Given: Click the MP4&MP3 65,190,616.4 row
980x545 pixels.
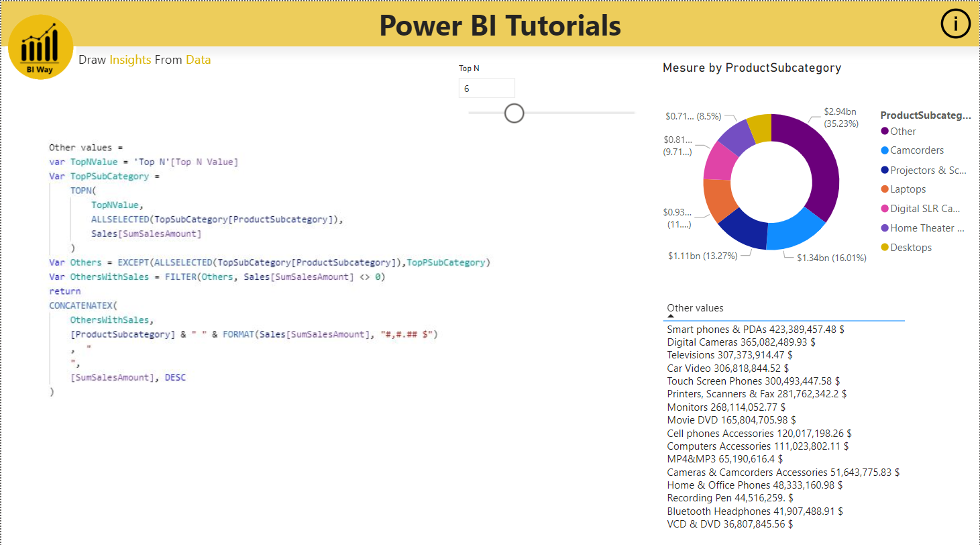Looking at the screenshot, I should pyautogui.click(x=725, y=459).
